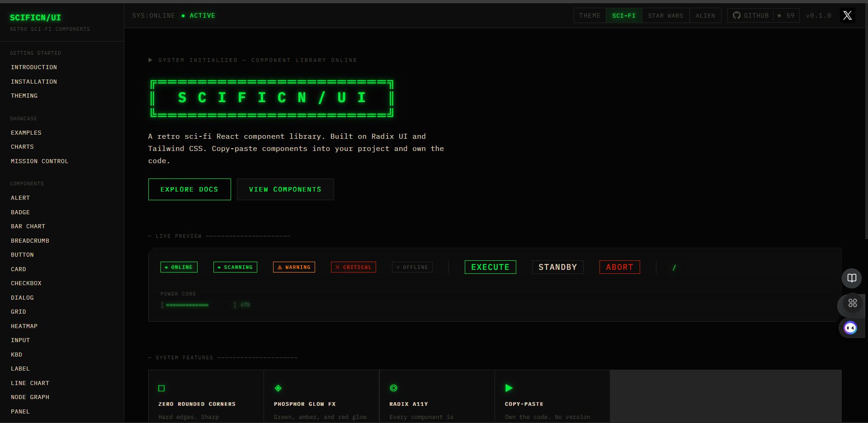Switch to ALIEN theme
868x423 pixels.
[705, 15]
